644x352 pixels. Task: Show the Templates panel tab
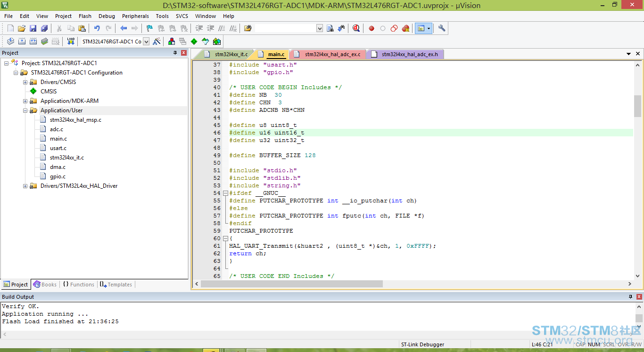[116, 285]
